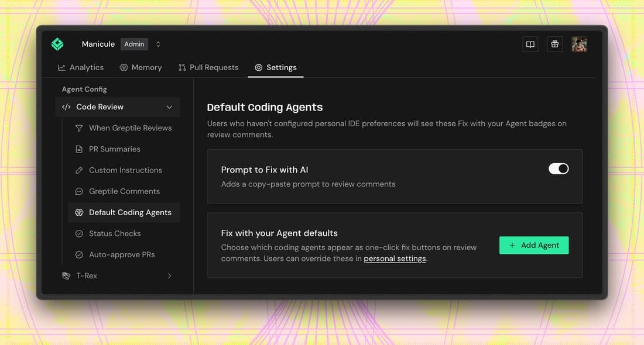
Task: Click the Memory brain icon
Action: pos(124,68)
